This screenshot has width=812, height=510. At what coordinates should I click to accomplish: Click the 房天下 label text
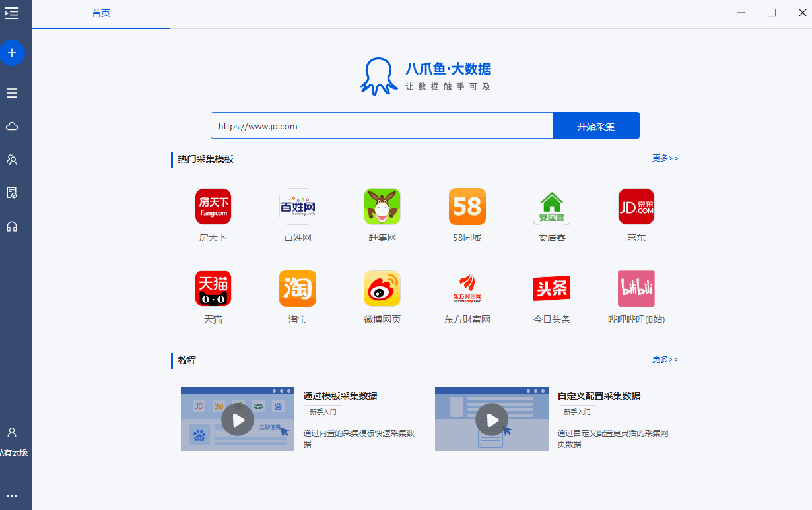click(x=213, y=238)
